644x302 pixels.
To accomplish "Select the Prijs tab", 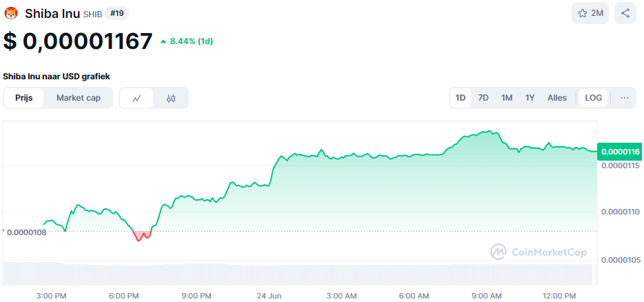I will tap(24, 98).
